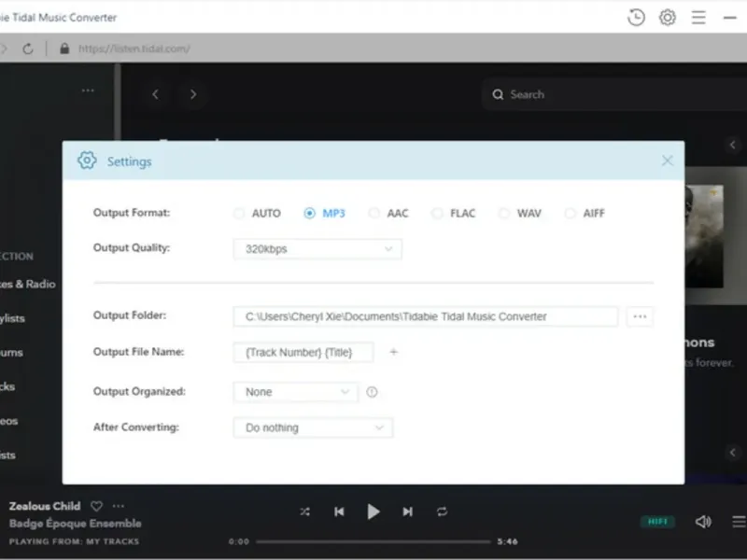Screen dimensions: 747x560
Task: Open the After Converting dropdown
Action: (313, 427)
